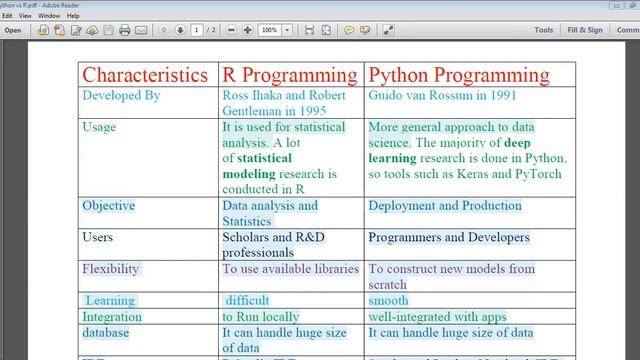Go to previous page arrow
The height and width of the screenshot is (360, 640).
(164, 30)
